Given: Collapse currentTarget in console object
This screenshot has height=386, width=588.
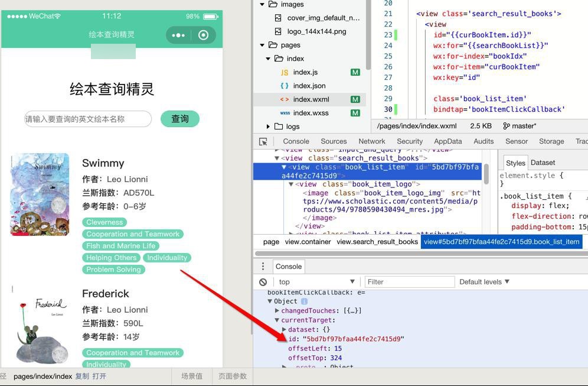Looking at the screenshot, I should [277, 320].
